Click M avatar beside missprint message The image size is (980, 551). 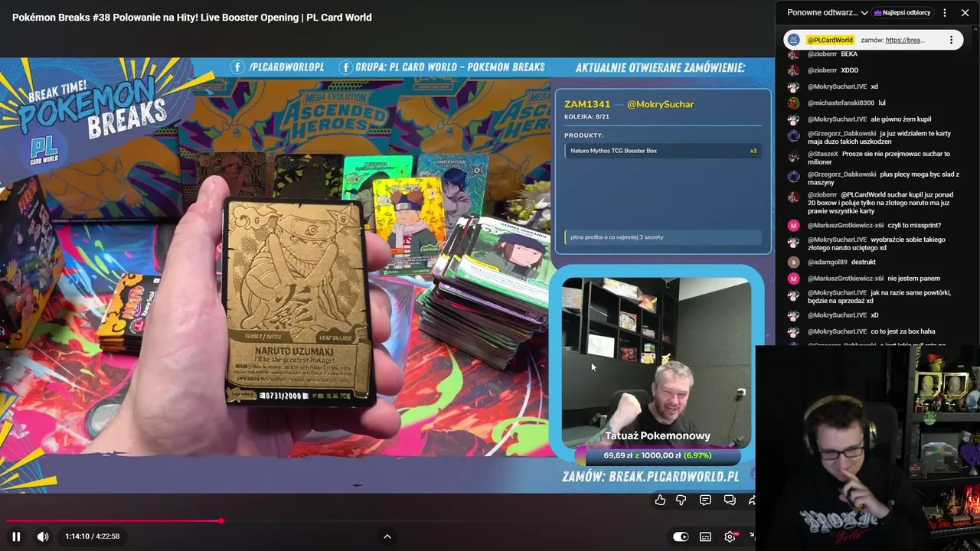click(794, 225)
